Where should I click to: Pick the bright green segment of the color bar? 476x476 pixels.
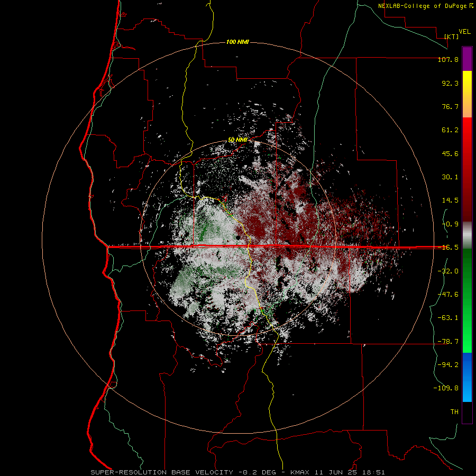[467, 300]
